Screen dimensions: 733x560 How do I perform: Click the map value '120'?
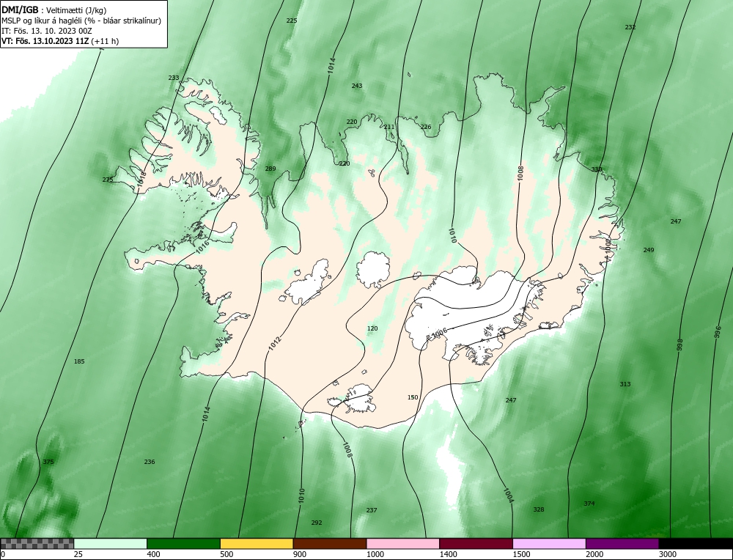[x=372, y=328]
